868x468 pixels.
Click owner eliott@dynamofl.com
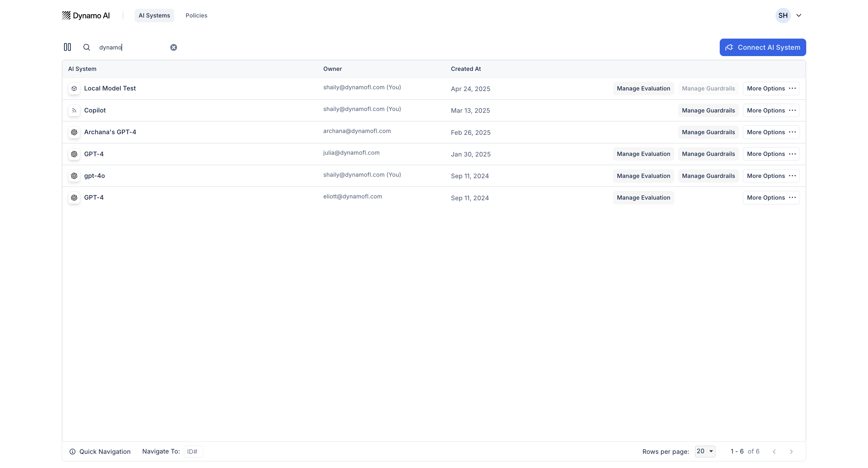click(x=352, y=196)
